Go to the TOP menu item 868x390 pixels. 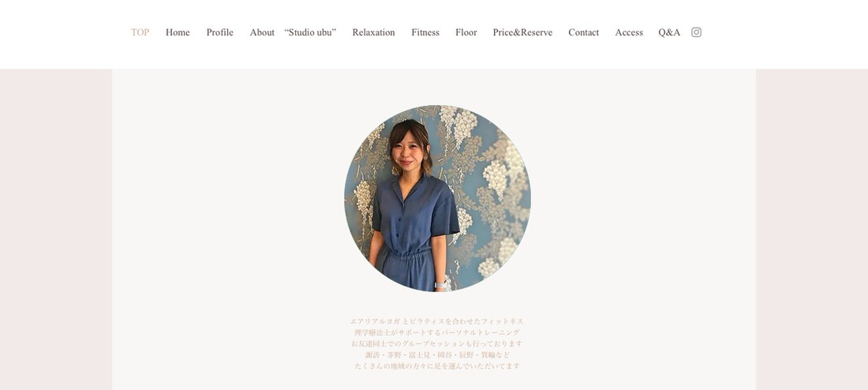(x=140, y=32)
